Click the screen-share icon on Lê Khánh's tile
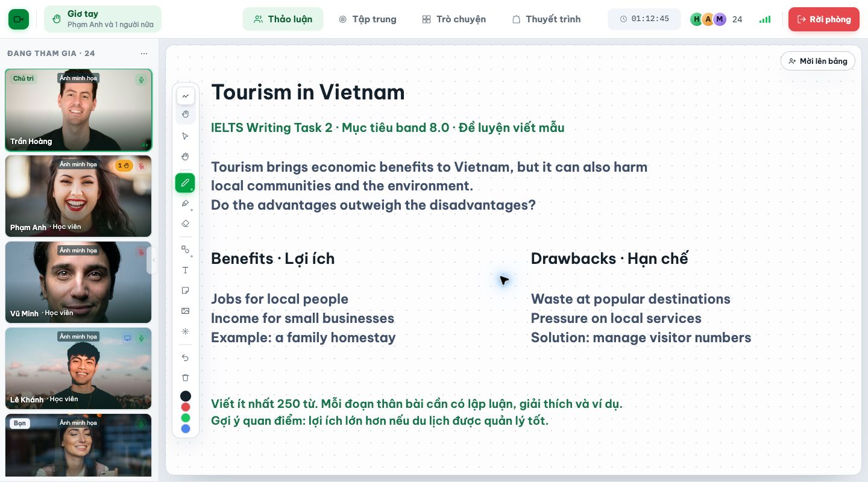This screenshot has height=482, width=868. (127, 338)
